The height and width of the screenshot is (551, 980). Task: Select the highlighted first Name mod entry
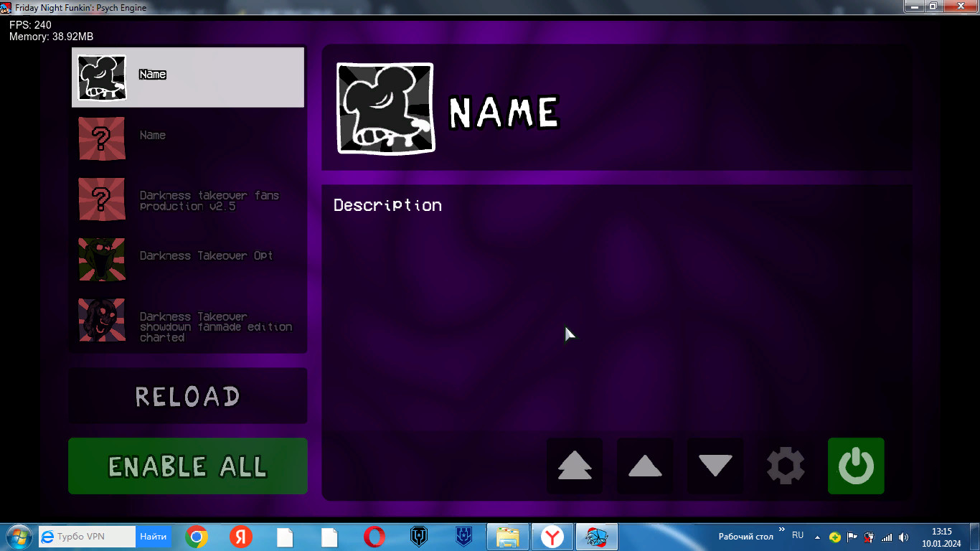tap(188, 77)
